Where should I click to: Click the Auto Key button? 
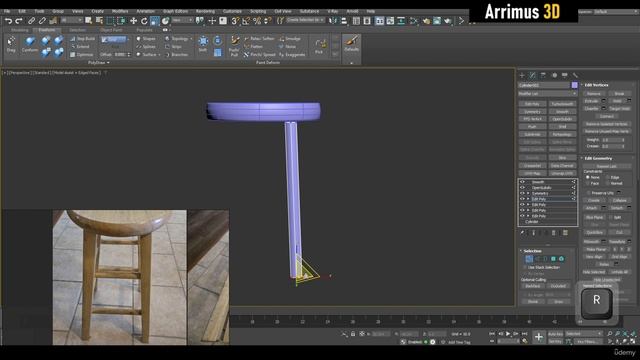click(555, 334)
